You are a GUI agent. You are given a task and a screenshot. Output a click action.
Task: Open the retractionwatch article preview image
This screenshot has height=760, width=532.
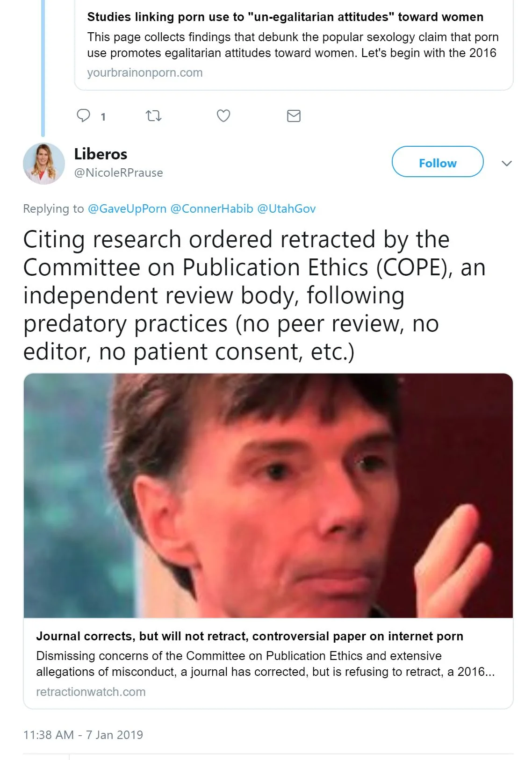pos(268,495)
